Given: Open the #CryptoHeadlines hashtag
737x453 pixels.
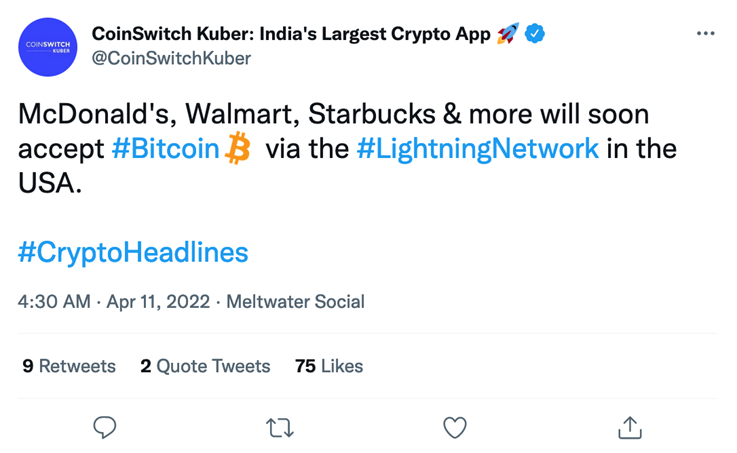Looking at the screenshot, I should coord(133,252).
